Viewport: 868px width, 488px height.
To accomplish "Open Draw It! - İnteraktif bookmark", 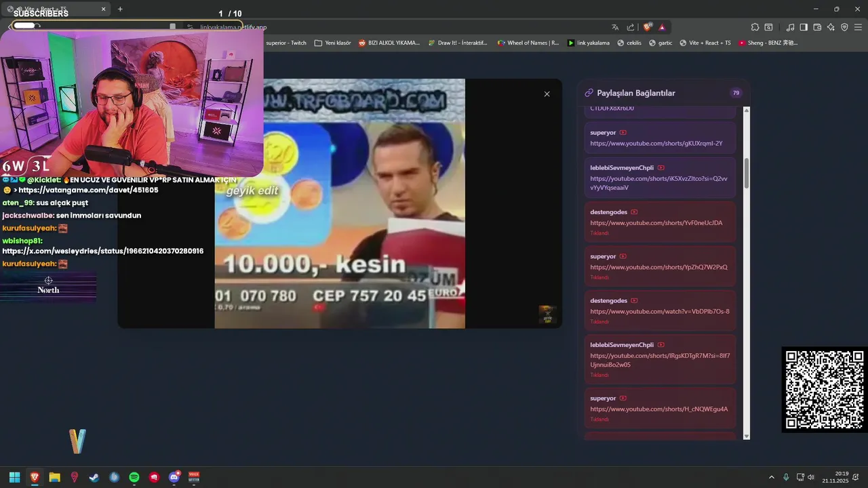I will point(458,43).
